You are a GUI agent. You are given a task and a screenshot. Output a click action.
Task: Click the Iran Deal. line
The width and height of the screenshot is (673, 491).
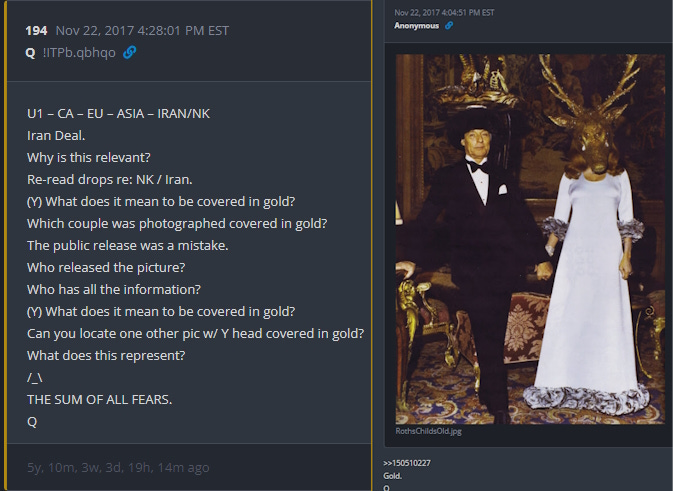pyautogui.click(x=56, y=136)
